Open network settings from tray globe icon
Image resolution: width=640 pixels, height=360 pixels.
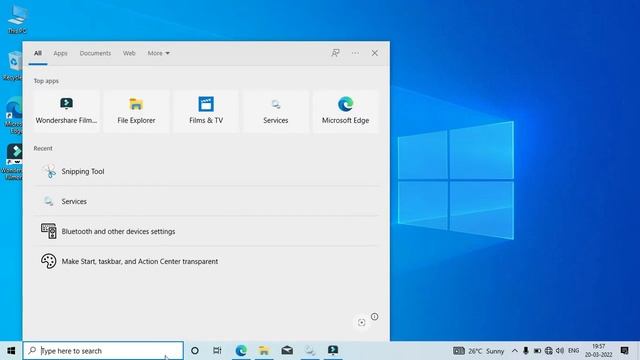(549, 351)
